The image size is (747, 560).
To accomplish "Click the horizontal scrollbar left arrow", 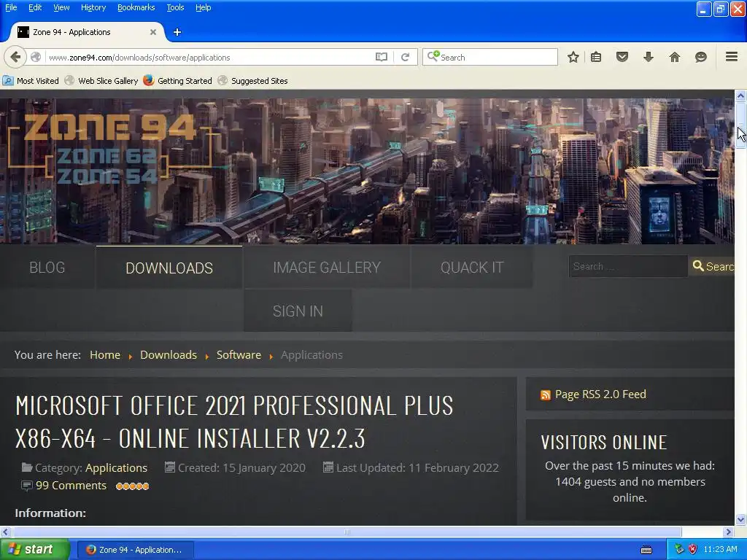I will [6, 532].
